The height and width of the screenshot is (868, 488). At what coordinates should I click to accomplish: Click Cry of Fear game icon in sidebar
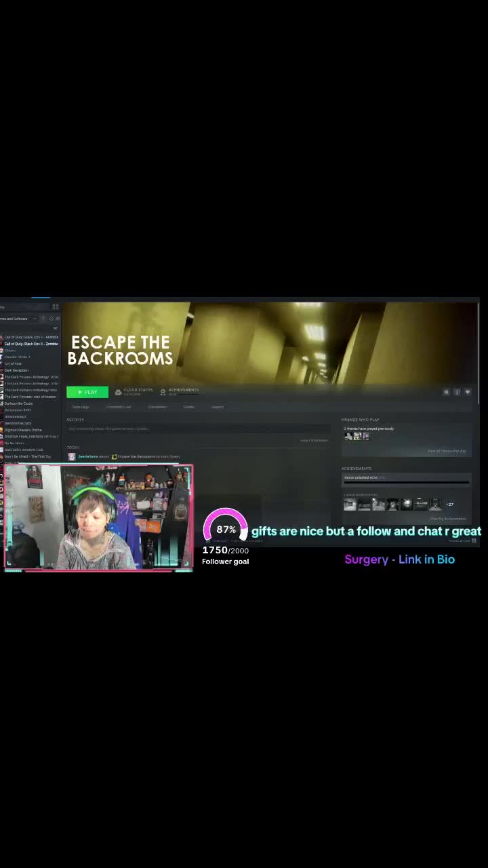click(x=1, y=363)
